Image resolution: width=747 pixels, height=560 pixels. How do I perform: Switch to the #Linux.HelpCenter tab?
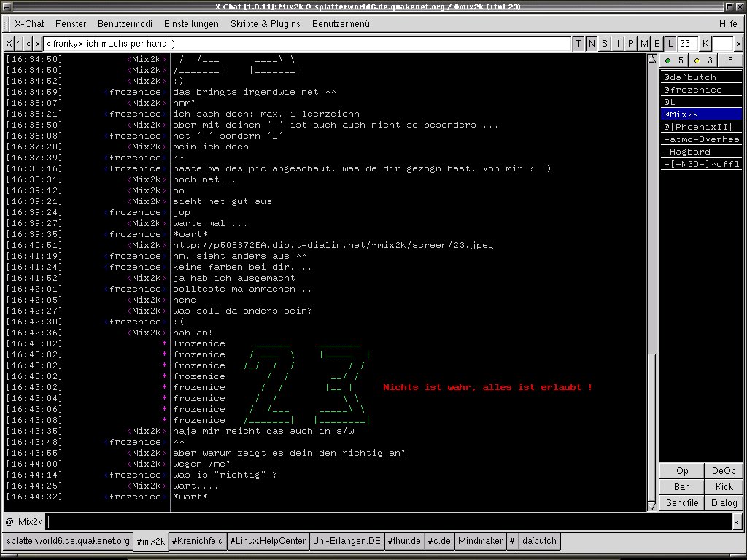pos(268,541)
